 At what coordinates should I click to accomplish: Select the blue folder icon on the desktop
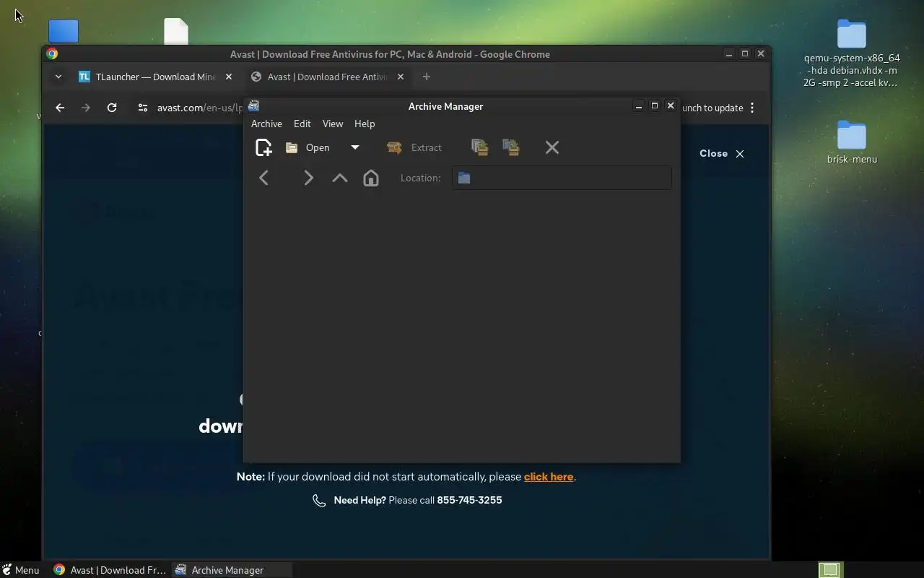pos(64,31)
